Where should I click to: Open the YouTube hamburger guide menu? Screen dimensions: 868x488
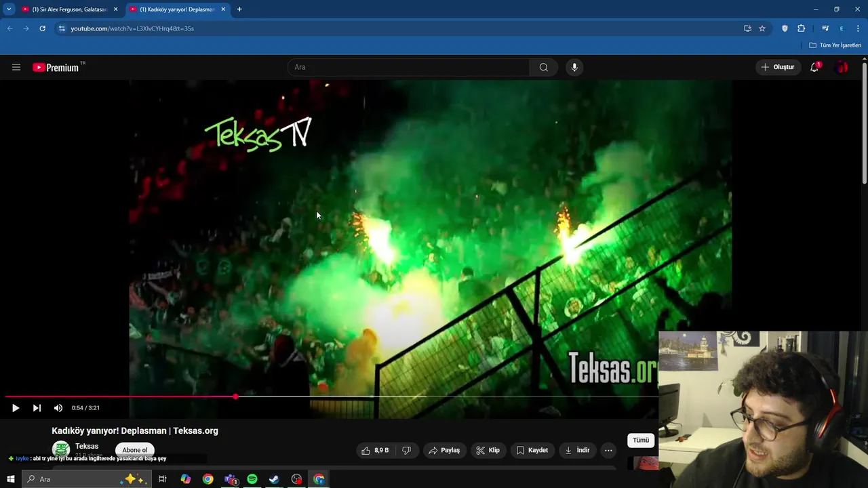point(16,67)
